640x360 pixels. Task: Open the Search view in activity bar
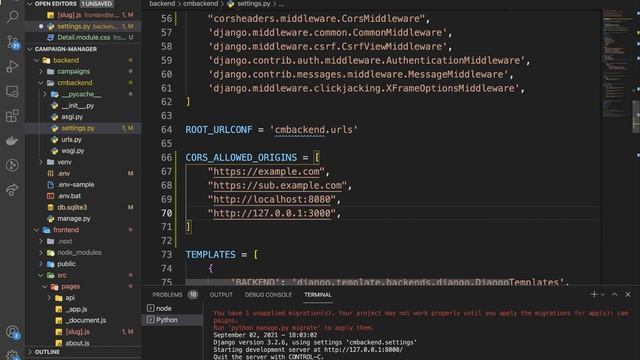tap(12, 17)
